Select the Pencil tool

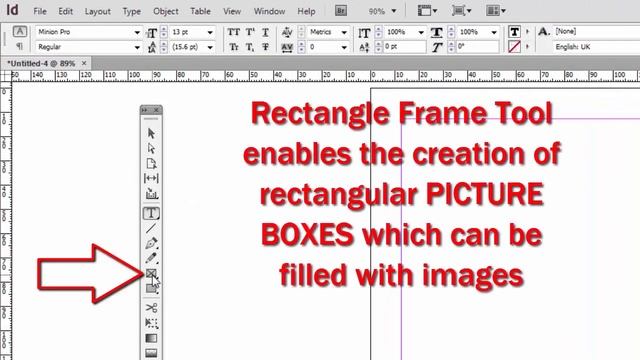pyautogui.click(x=151, y=258)
